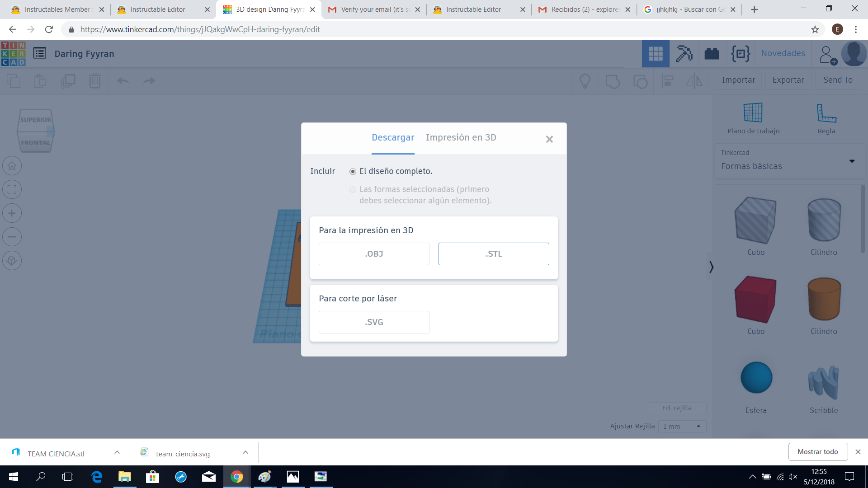Open options for TEAM CIENCIA.stl download
The height and width of the screenshot is (488, 868).
click(x=117, y=452)
